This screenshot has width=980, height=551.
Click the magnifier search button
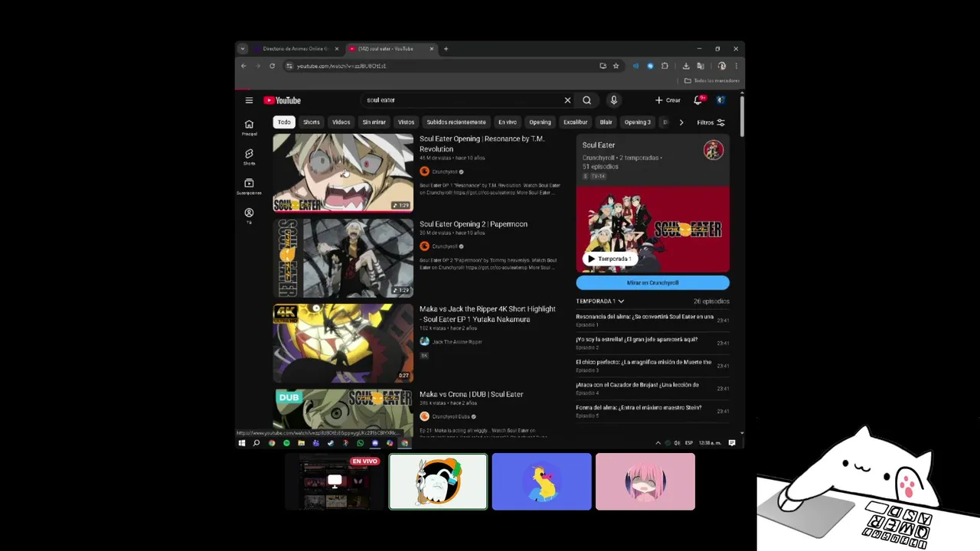(x=586, y=100)
